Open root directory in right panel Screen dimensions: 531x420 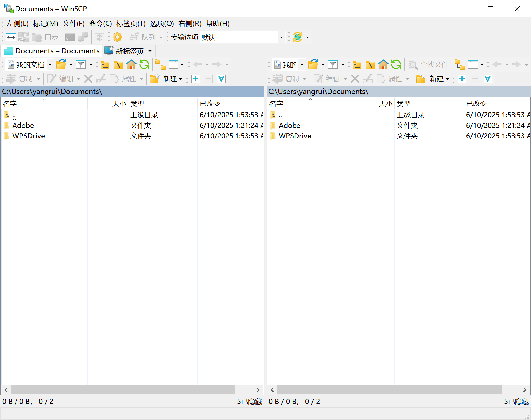pos(370,65)
